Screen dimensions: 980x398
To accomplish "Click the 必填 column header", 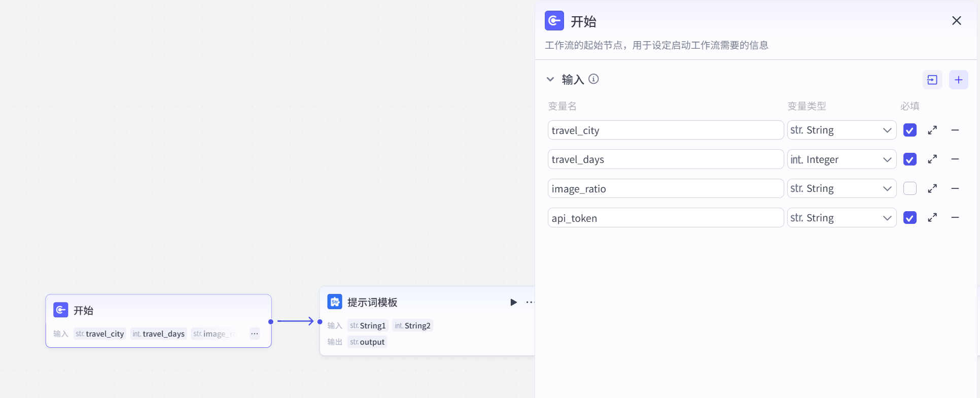I will coord(910,106).
